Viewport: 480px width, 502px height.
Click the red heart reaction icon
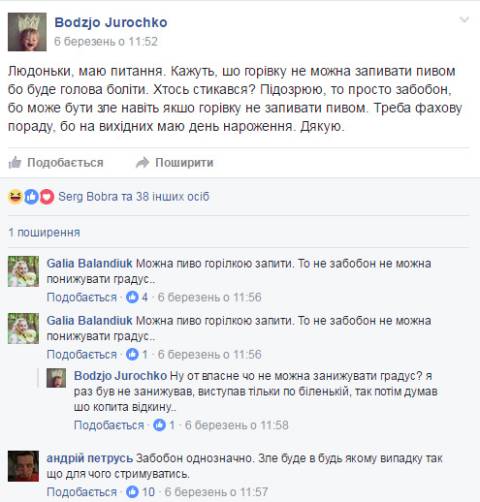click(x=47, y=197)
